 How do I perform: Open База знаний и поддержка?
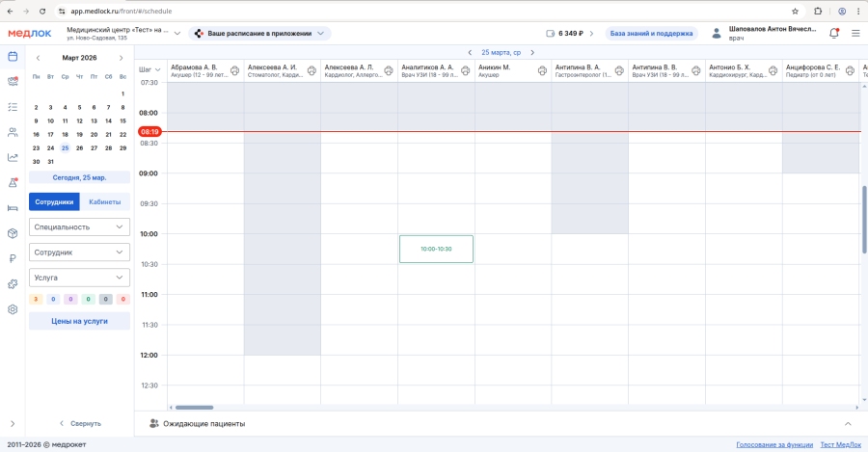[x=651, y=33]
